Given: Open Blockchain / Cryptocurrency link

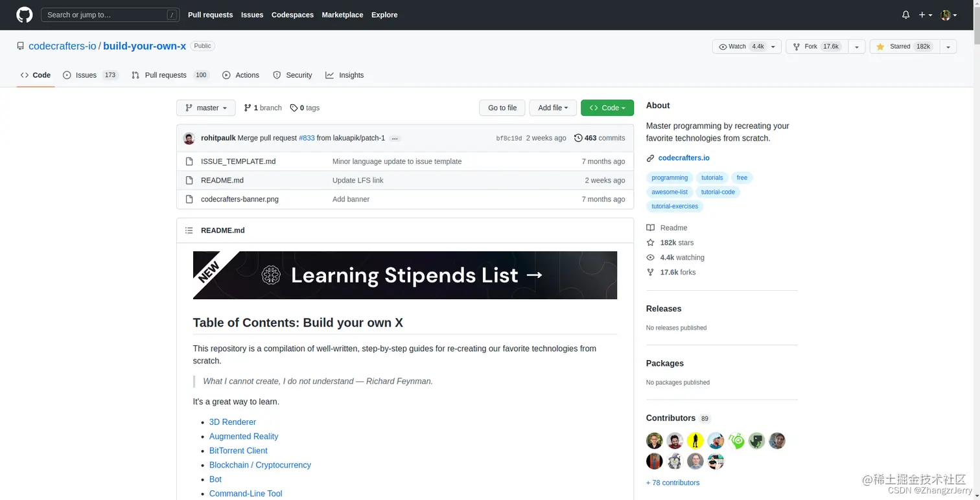Looking at the screenshot, I should tap(260, 464).
